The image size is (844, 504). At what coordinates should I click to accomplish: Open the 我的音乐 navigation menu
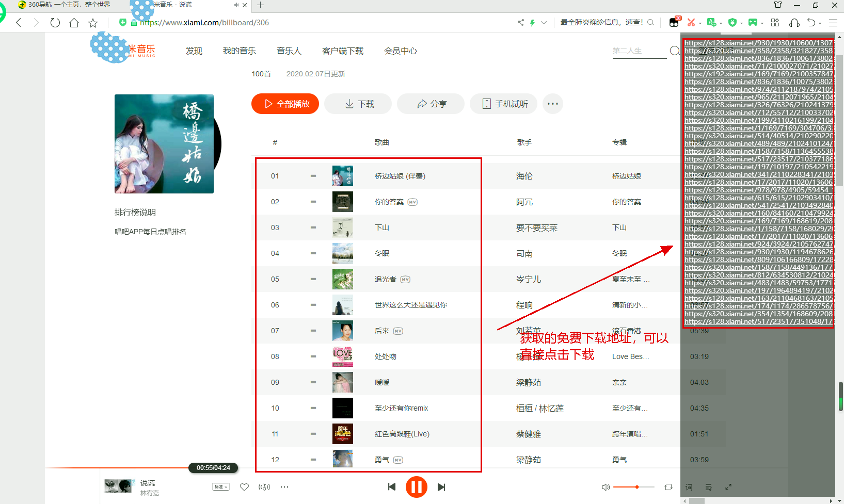[x=240, y=51]
